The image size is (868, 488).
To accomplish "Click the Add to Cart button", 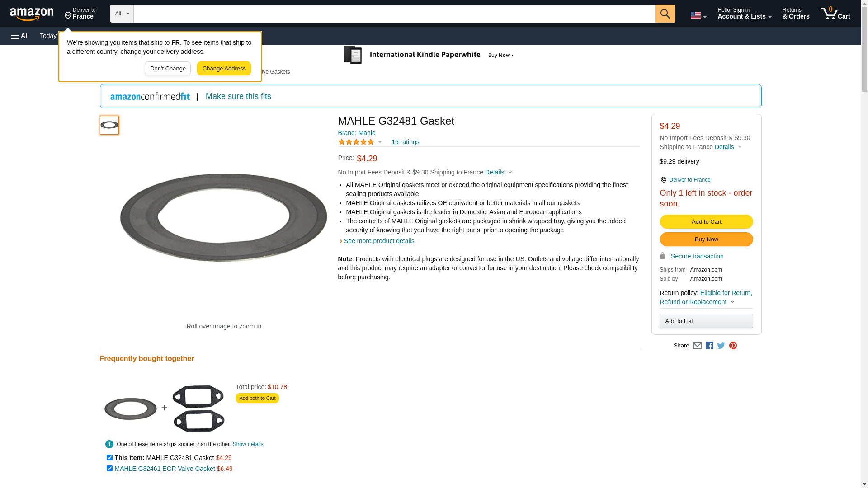I will [x=706, y=222].
